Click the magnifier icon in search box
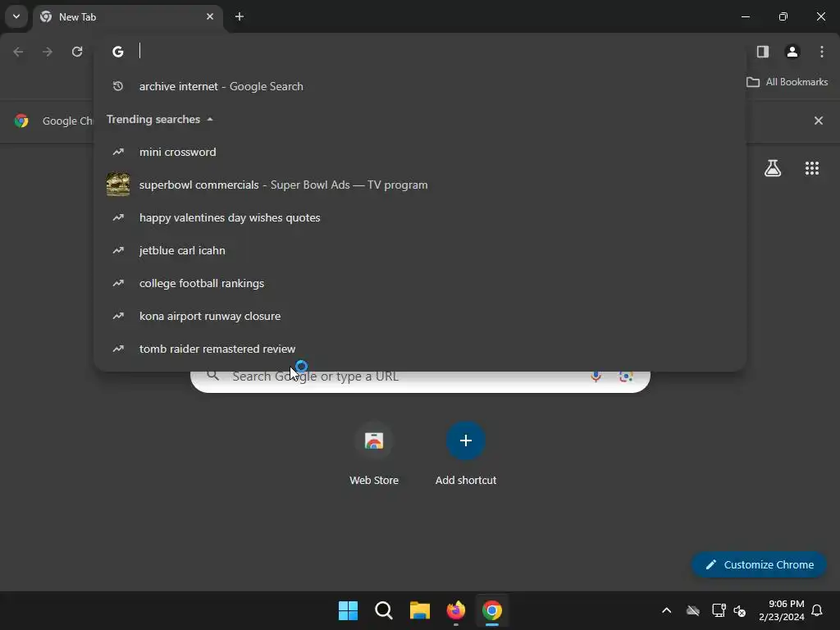The image size is (840, 630). [212, 376]
